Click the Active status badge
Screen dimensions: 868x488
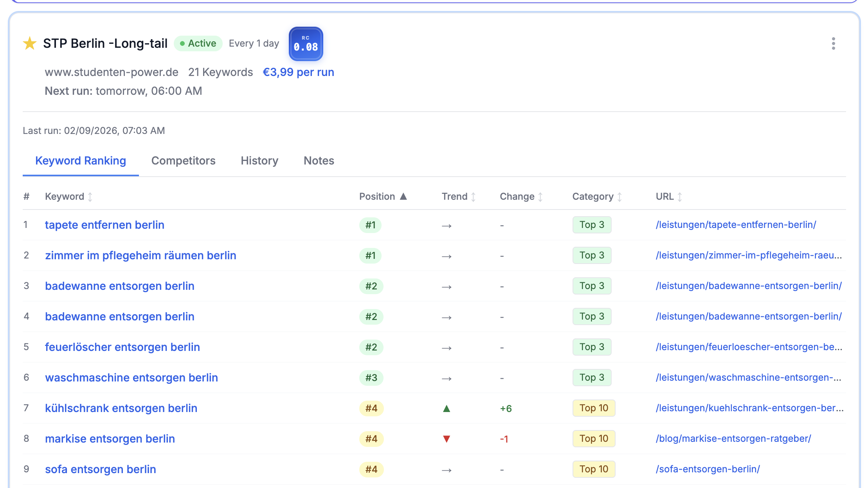[x=198, y=43]
